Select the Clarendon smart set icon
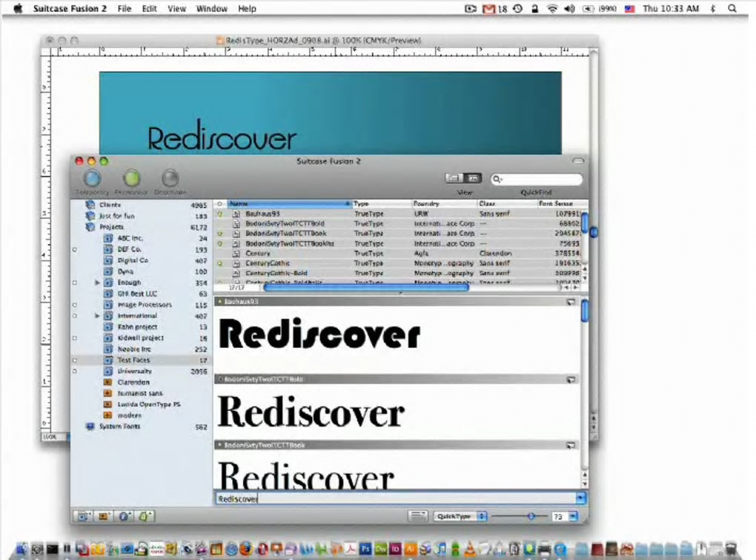This screenshot has width=756, height=560. click(x=108, y=382)
